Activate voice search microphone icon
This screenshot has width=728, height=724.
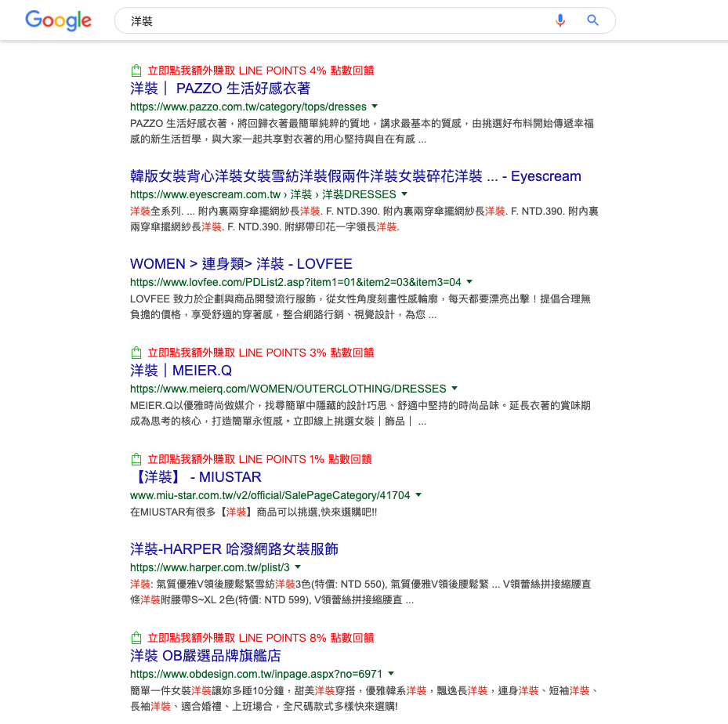point(560,20)
